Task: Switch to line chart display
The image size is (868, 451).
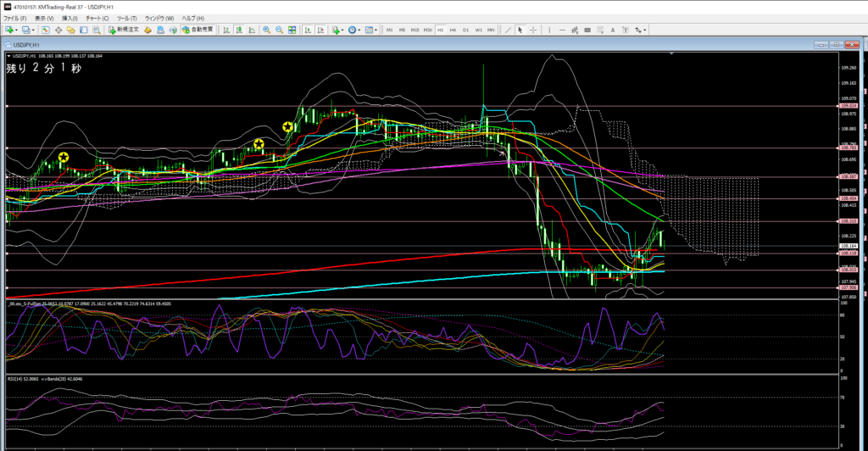Action: pos(252,30)
